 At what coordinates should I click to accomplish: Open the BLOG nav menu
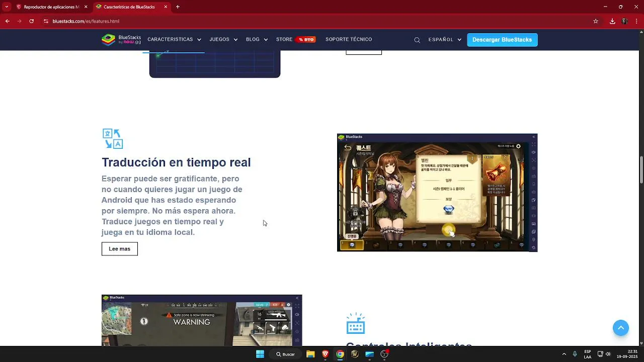pyautogui.click(x=253, y=39)
